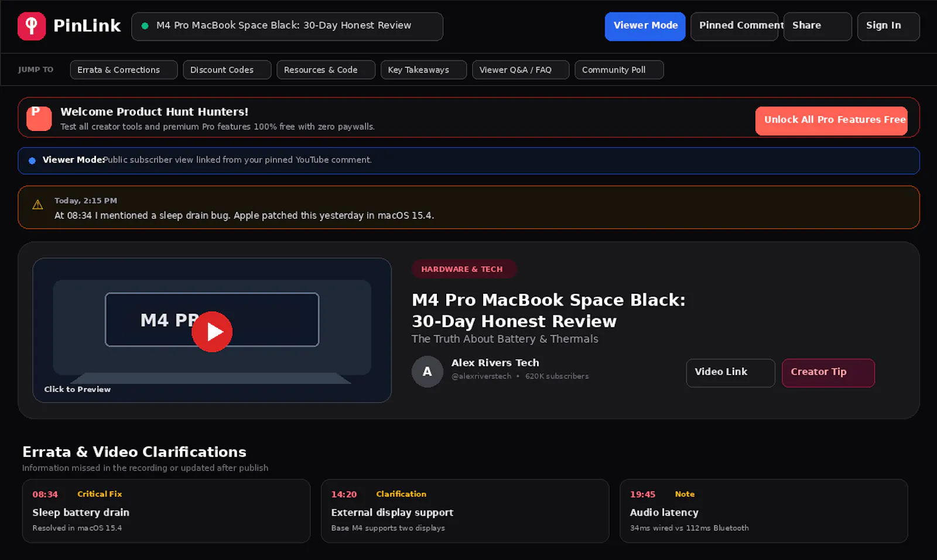The width and height of the screenshot is (937, 560).
Task: Click the video thumbnail Click to Preview
Action: click(212, 330)
